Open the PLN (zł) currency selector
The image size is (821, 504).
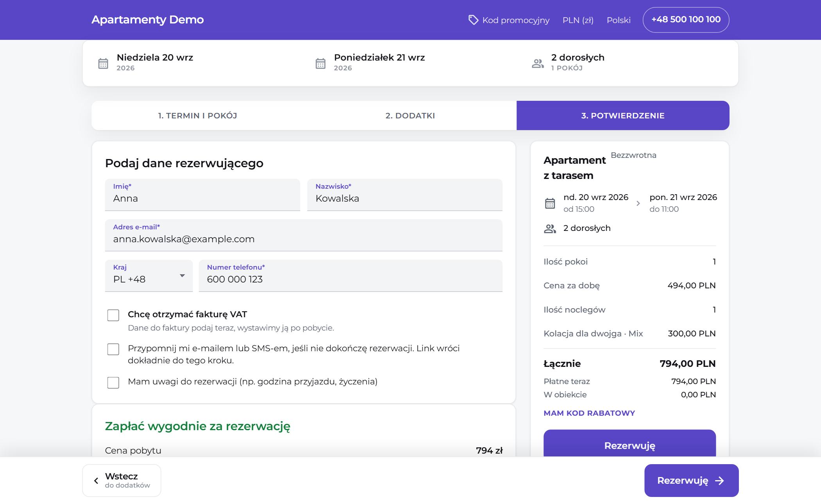click(x=578, y=20)
